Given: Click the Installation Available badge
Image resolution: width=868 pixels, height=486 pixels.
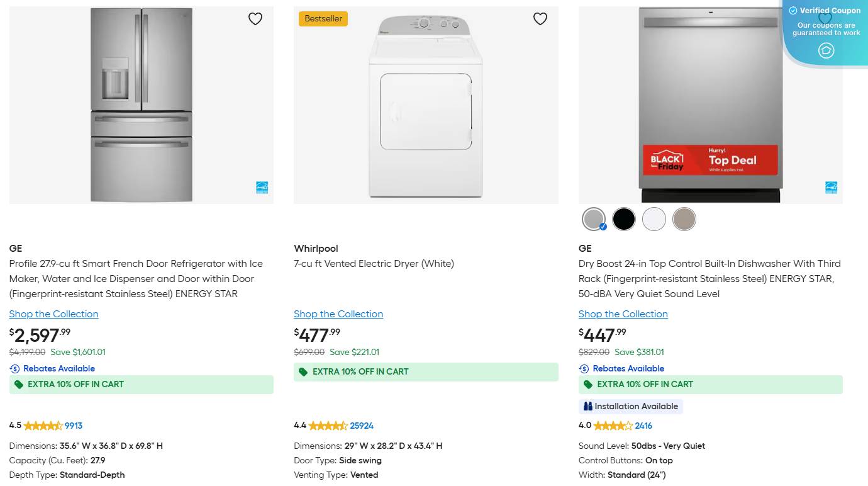Looking at the screenshot, I should point(630,407).
